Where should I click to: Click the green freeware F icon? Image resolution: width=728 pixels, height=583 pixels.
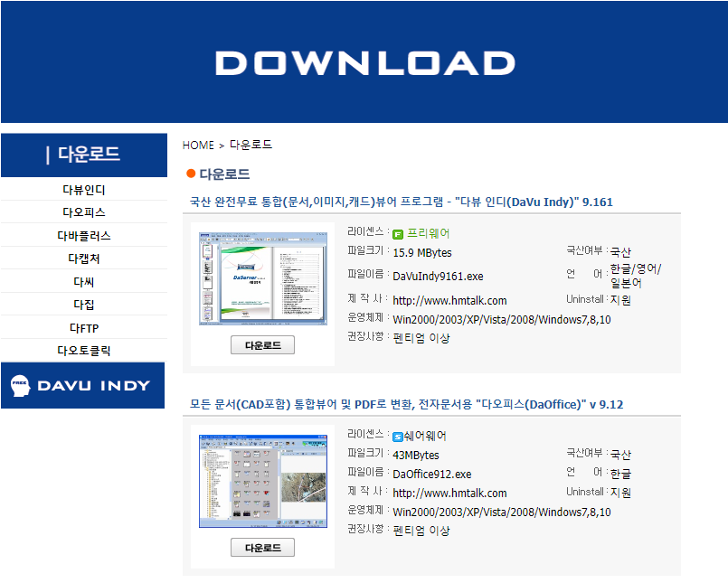coord(398,234)
